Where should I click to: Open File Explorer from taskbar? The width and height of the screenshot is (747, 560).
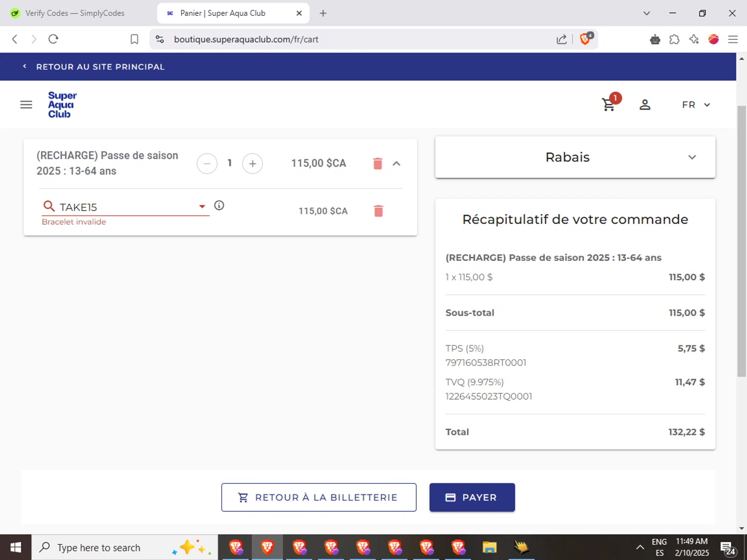(x=490, y=548)
